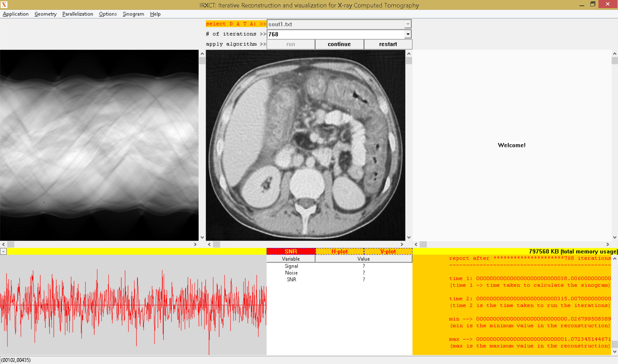The height and width of the screenshot is (364, 618).
Task: Open the Application menu
Action: tap(16, 14)
